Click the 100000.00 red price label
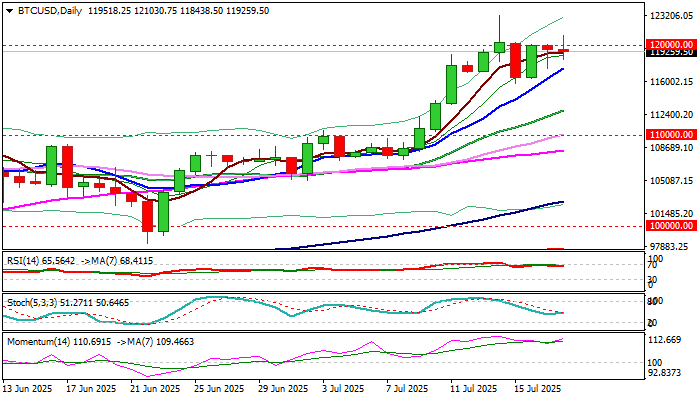700x400 pixels. coord(671,226)
